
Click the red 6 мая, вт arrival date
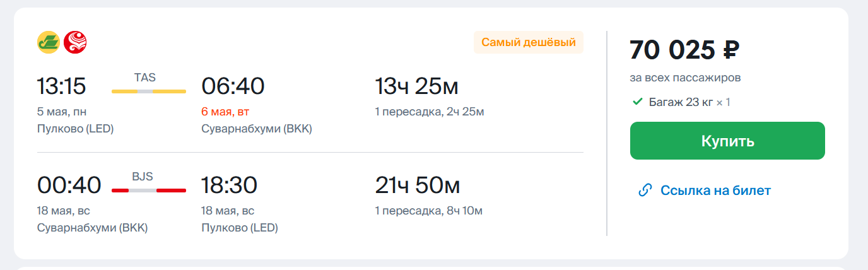(225, 112)
